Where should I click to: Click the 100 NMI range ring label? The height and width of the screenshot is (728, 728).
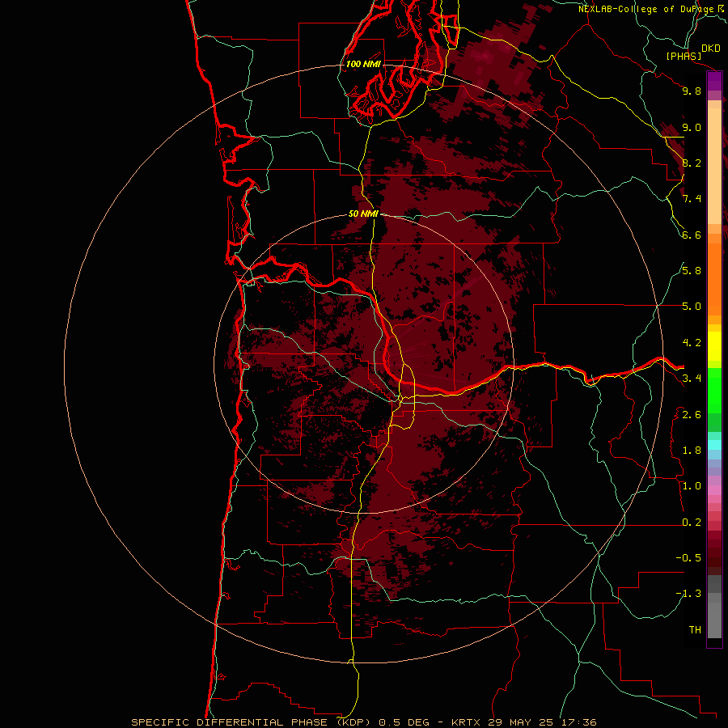(363, 64)
